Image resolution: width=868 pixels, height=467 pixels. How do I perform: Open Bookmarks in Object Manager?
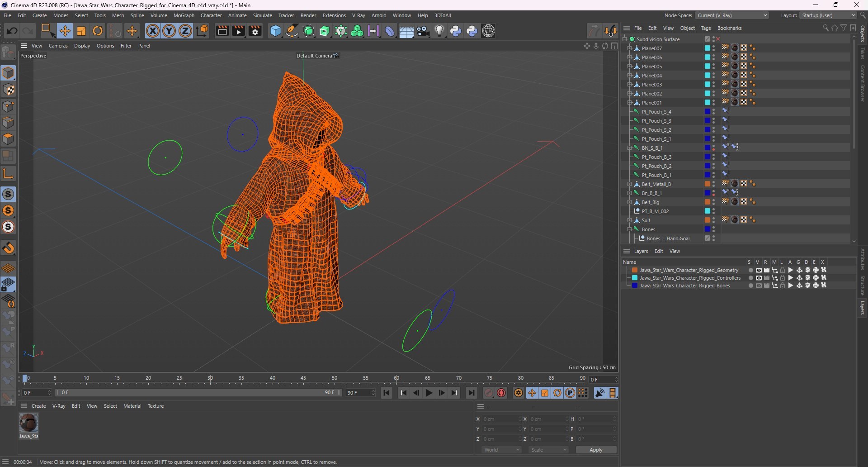[x=729, y=28]
